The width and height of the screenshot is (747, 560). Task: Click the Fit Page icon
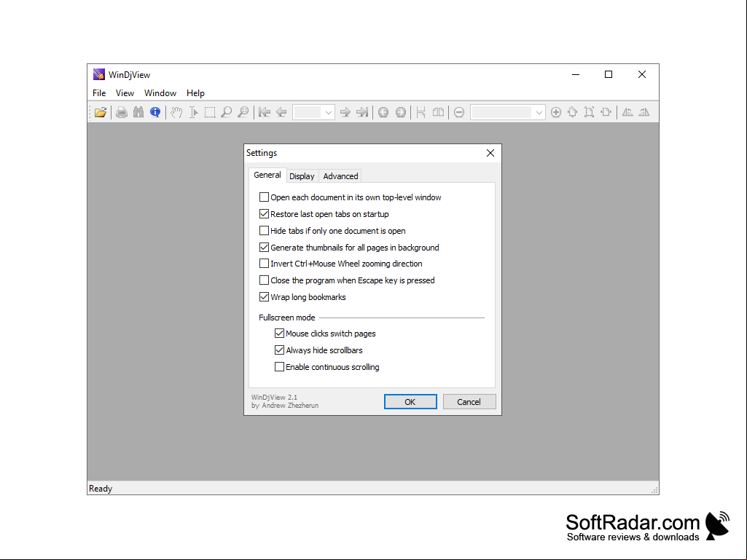click(590, 112)
